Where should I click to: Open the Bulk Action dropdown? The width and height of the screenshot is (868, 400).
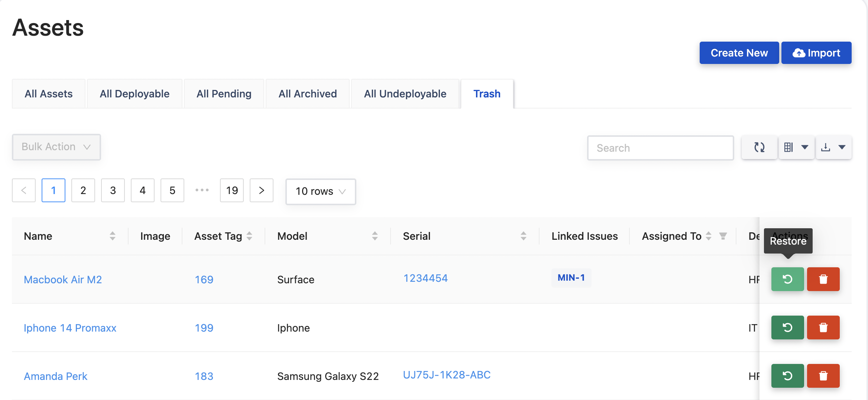56,147
